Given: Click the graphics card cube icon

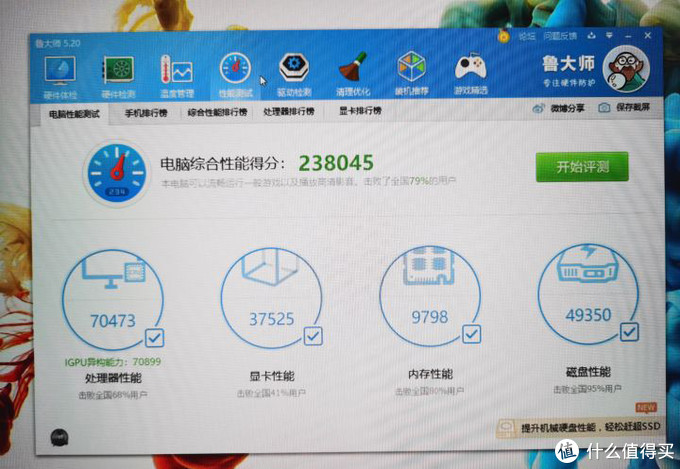Looking at the screenshot, I should pos(271,268).
